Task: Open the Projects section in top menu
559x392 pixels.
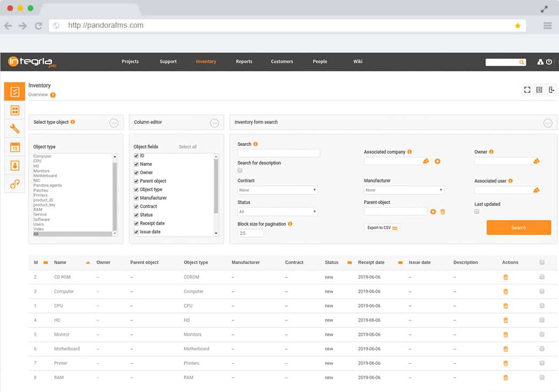Action: point(130,61)
